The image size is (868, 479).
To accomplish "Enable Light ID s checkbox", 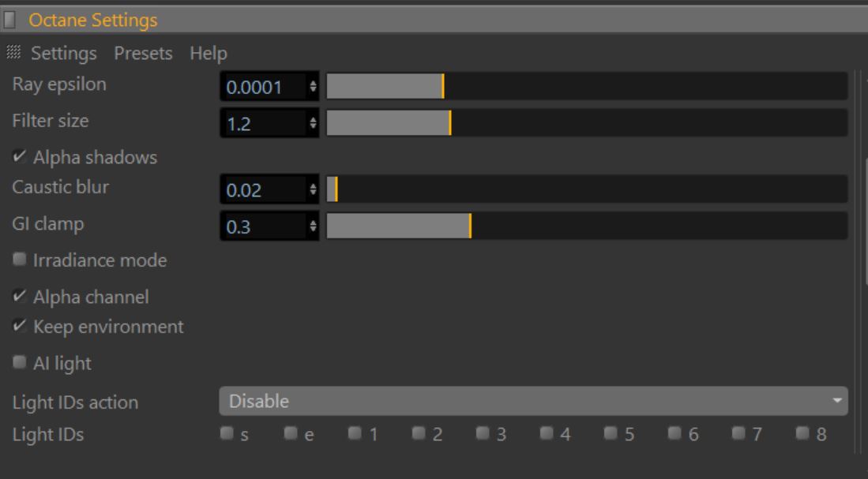I will click(x=227, y=432).
